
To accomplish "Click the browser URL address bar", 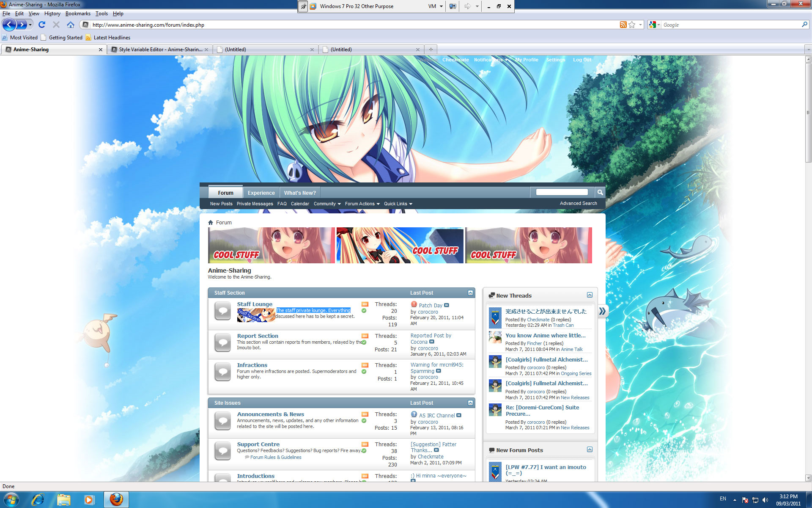I will tap(354, 25).
